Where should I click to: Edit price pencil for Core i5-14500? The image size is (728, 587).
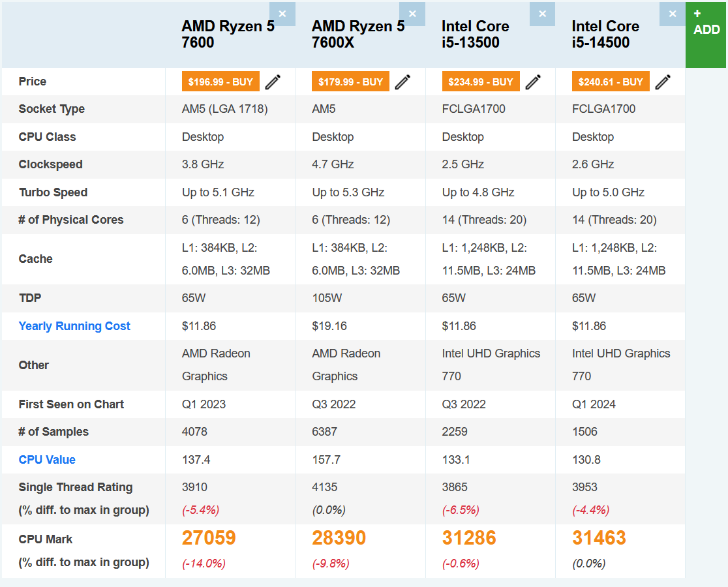click(x=663, y=82)
